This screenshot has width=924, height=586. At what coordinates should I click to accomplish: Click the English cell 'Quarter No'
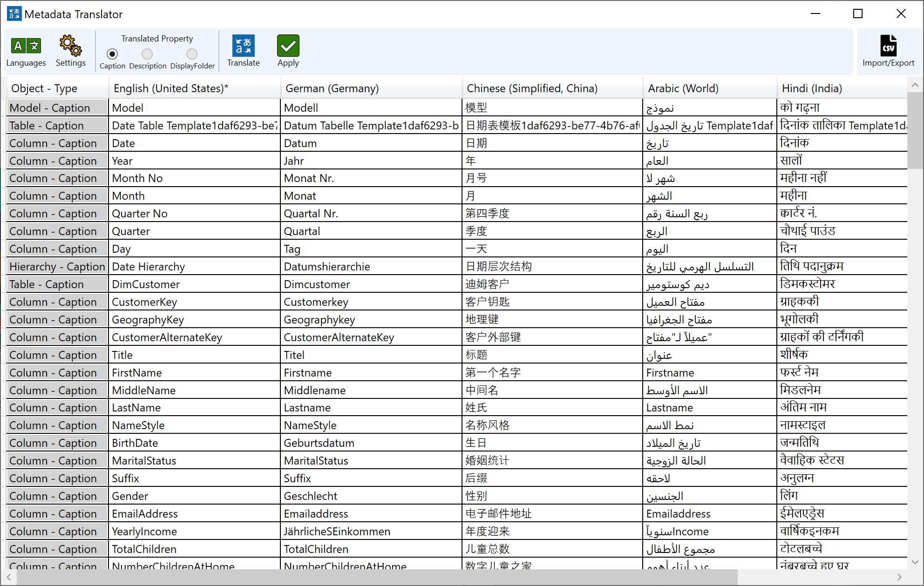(195, 213)
